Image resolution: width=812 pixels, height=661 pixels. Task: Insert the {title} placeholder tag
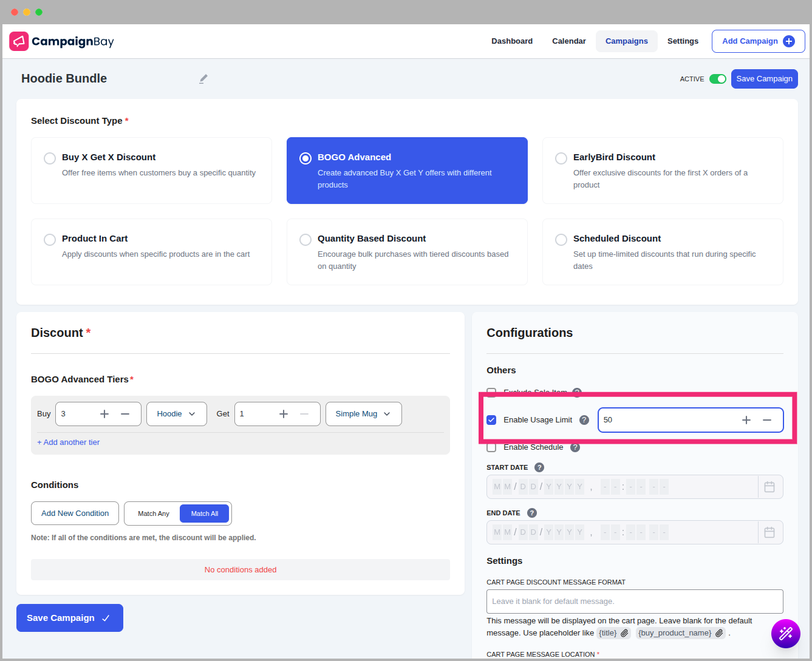[613, 633]
